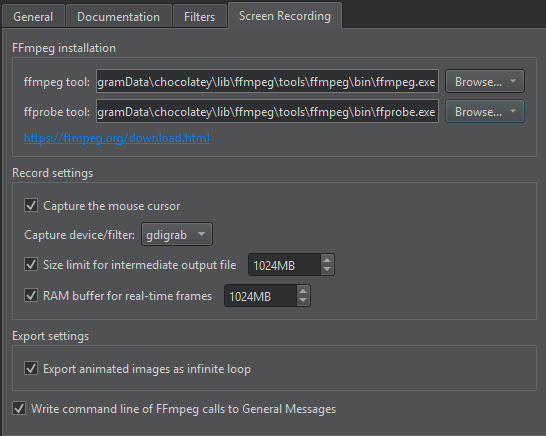Open the Filters tab

[x=200, y=16]
